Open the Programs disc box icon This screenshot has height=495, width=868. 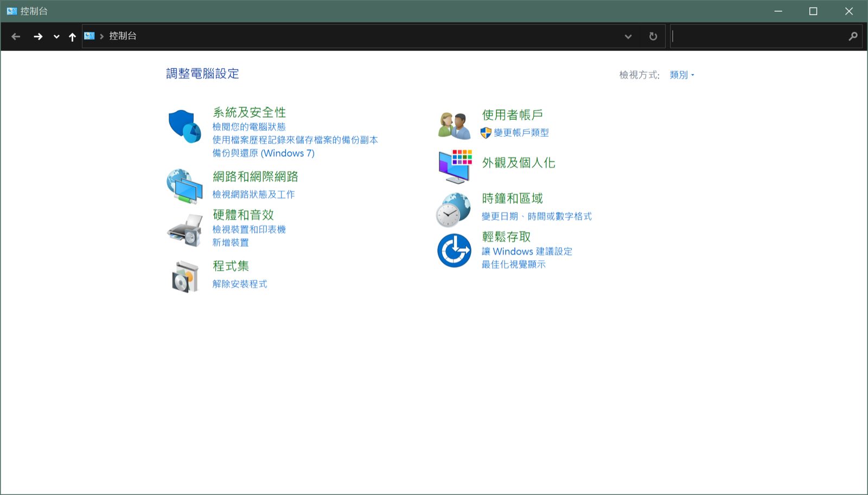point(184,277)
